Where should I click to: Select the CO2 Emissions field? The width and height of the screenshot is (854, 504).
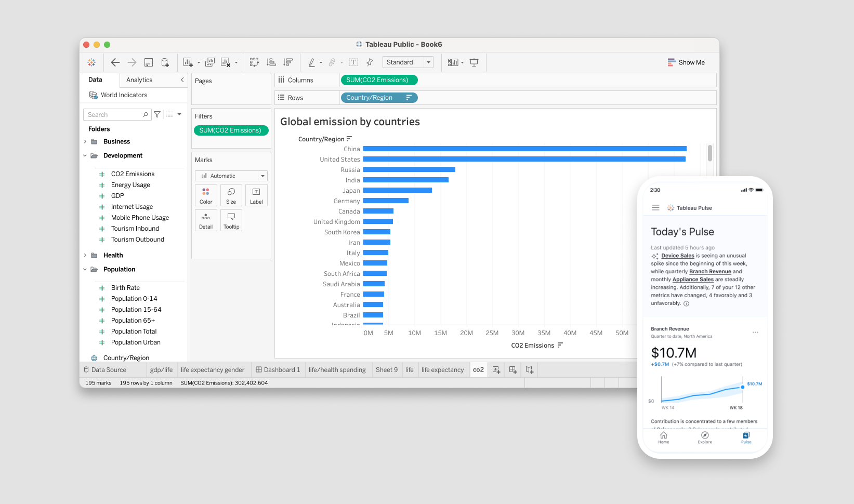(133, 174)
